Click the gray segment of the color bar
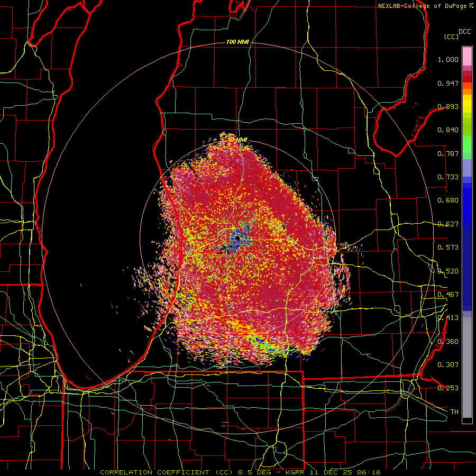This screenshot has width=476, height=476. pyautogui.click(x=467, y=368)
